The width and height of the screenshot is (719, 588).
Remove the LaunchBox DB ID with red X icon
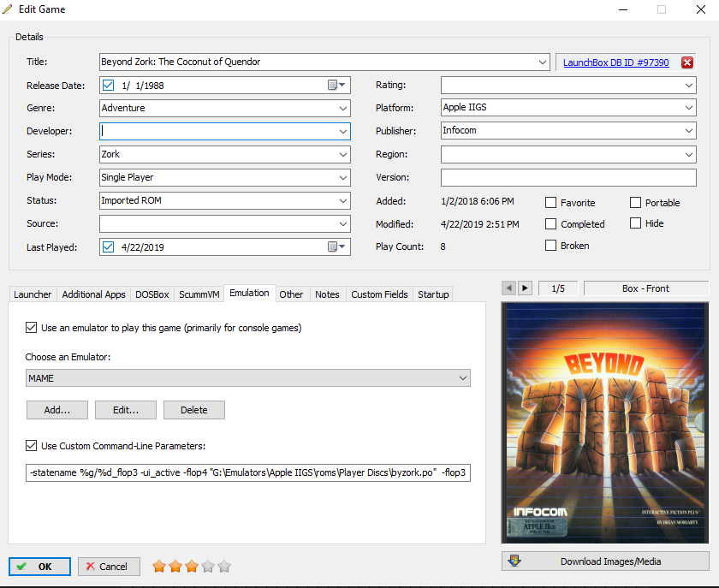(x=686, y=62)
